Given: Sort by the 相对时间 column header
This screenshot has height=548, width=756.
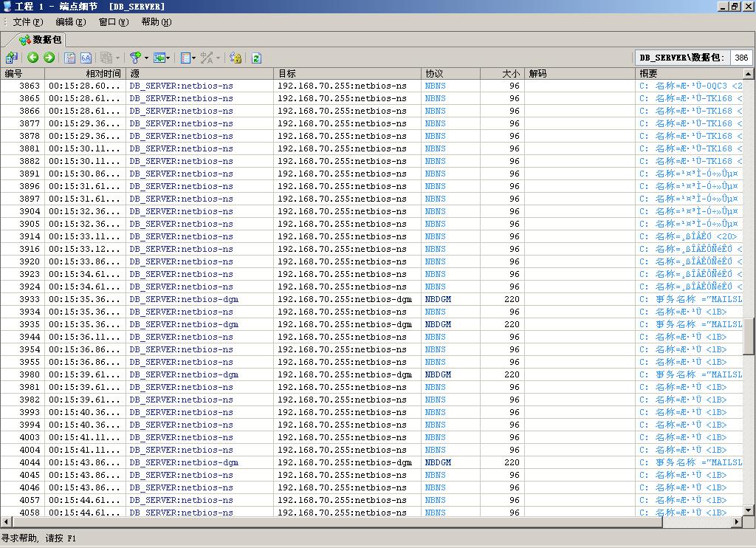Looking at the screenshot, I should (x=85, y=74).
